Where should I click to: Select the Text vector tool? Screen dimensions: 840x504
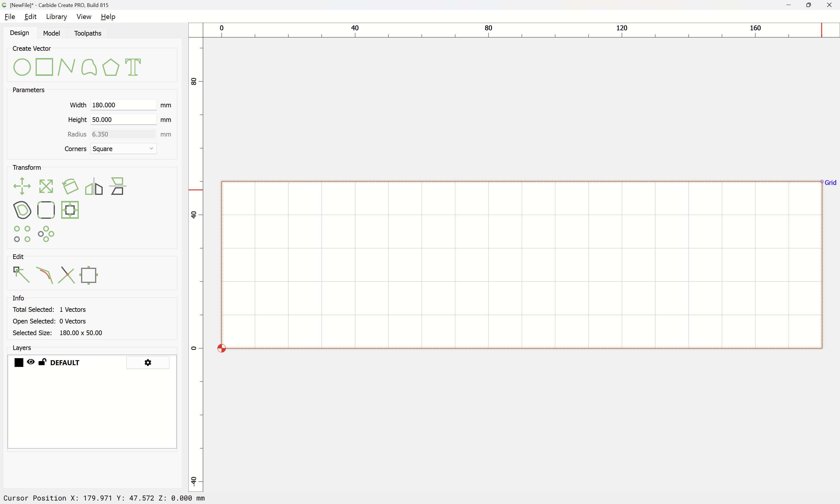click(133, 67)
